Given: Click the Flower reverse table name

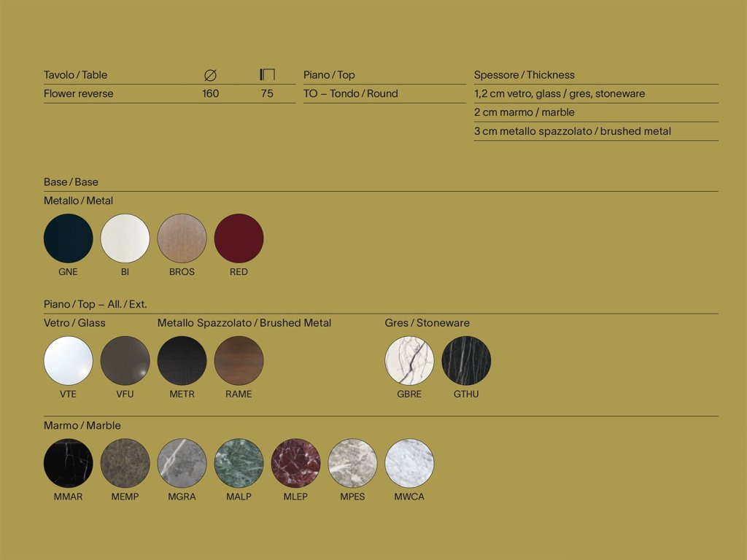Looking at the screenshot, I should point(79,94).
